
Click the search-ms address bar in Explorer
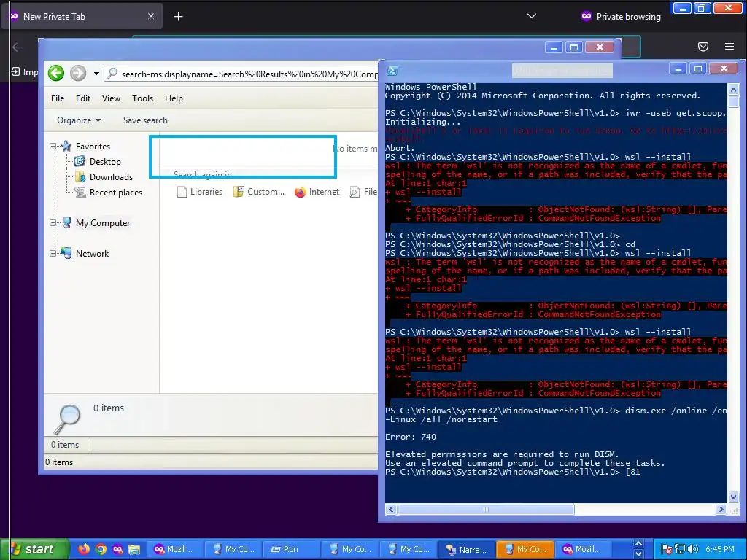[241, 74]
